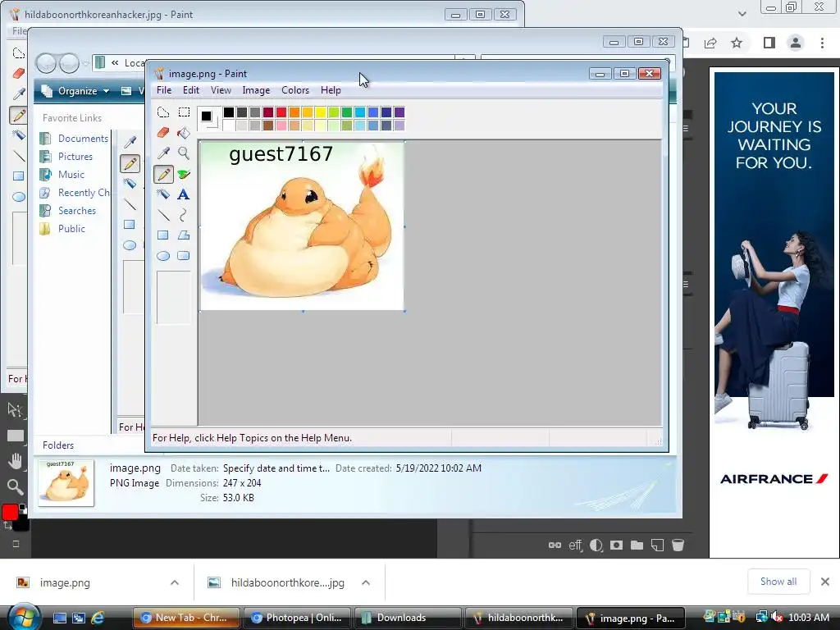Image resolution: width=840 pixels, height=630 pixels.
Task: Open the Chrome profile avatar
Action: (796, 43)
